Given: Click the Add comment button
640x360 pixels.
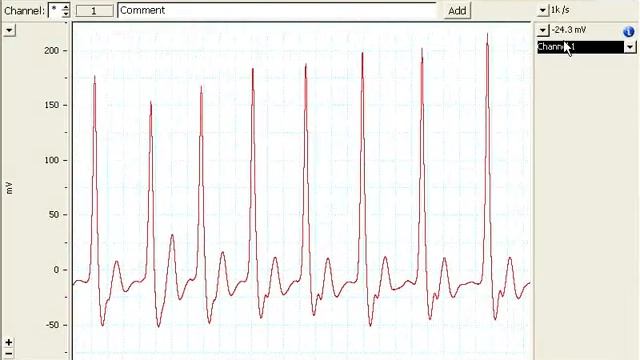Looking at the screenshot, I should click(457, 11).
